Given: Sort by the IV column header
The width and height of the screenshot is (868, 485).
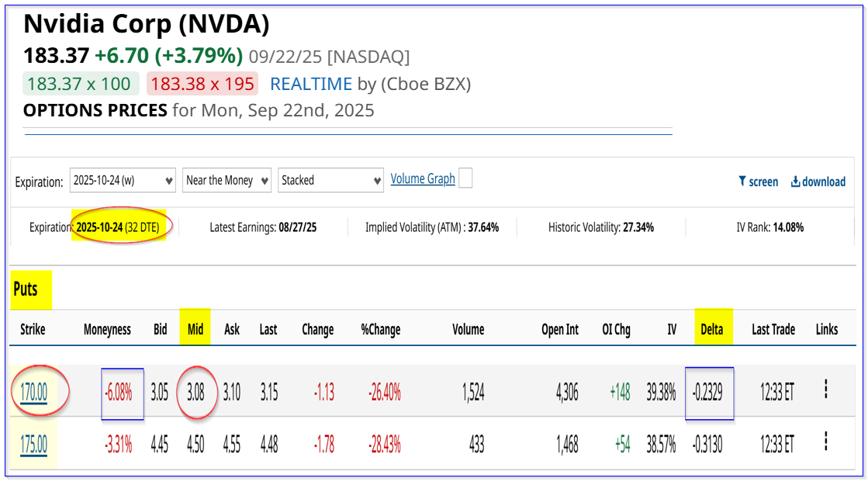Looking at the screenshot, I should tap(672, 330).
